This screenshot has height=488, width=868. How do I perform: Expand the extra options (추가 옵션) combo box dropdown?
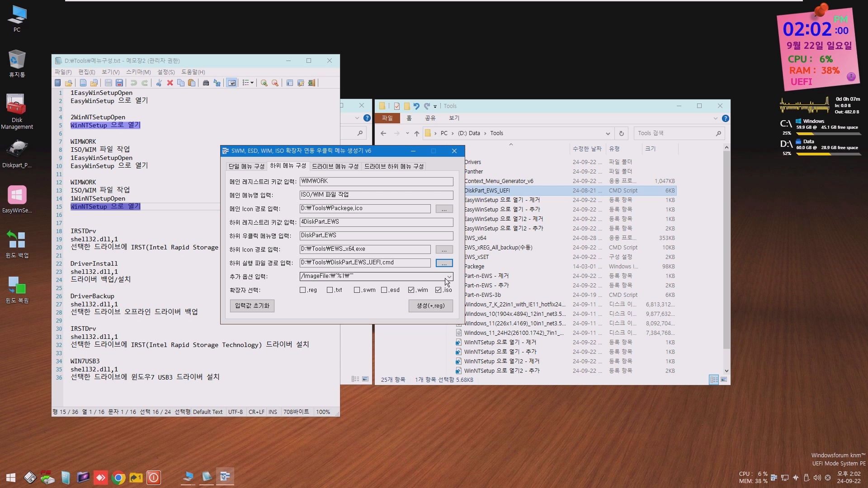pos(449,276)
